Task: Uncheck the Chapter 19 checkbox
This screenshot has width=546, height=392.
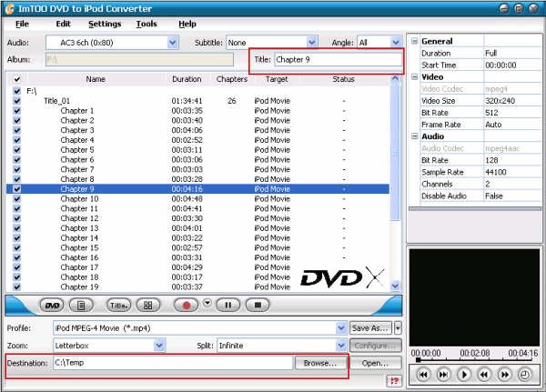Action: point(16,286)
